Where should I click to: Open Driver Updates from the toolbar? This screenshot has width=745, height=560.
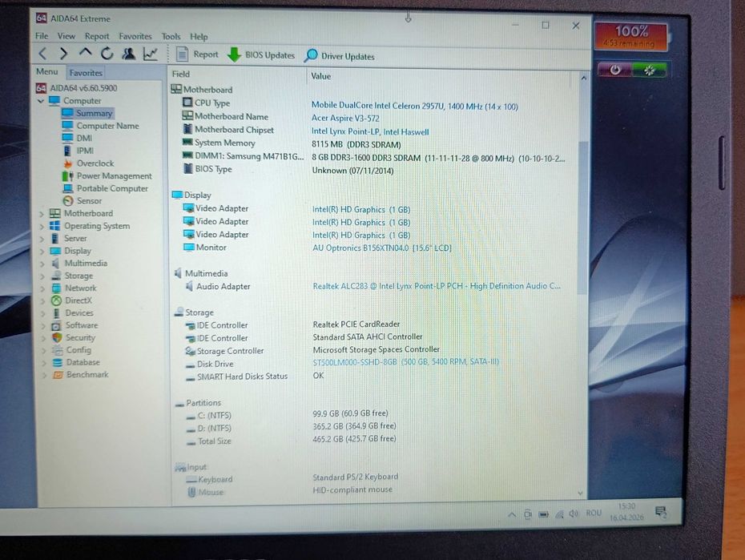tap(340, 56)
